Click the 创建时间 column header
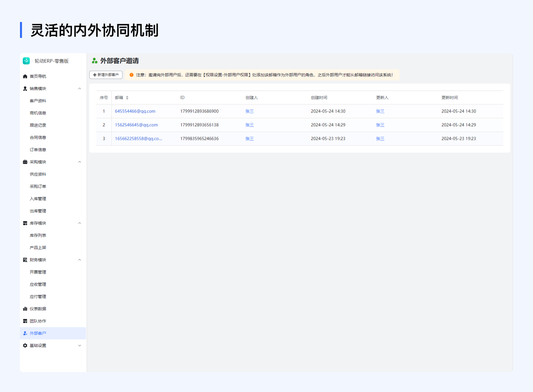This screenshot has width=533, height=392. click(319, 98)
